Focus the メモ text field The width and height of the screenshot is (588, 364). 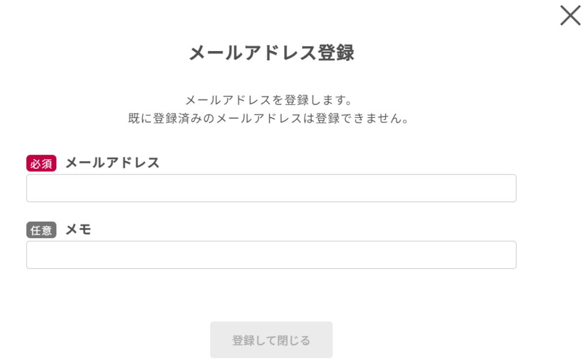[x=271, y=255]
